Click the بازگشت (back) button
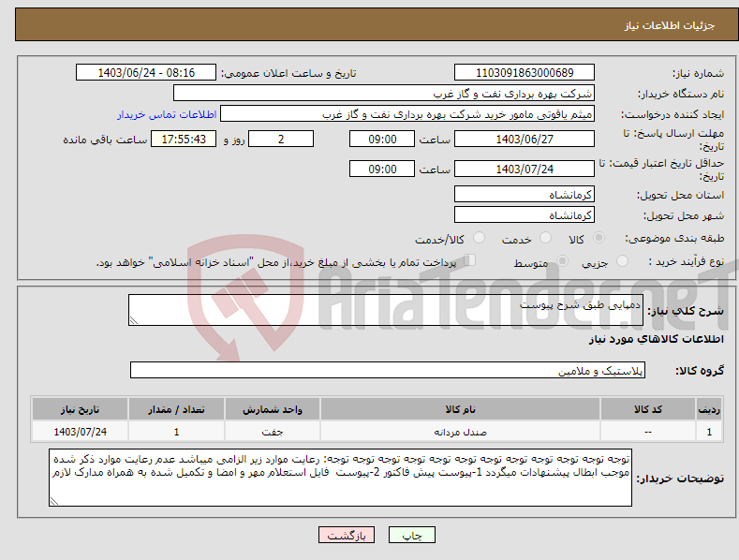 pyautogui.click(x=347, y=535)
